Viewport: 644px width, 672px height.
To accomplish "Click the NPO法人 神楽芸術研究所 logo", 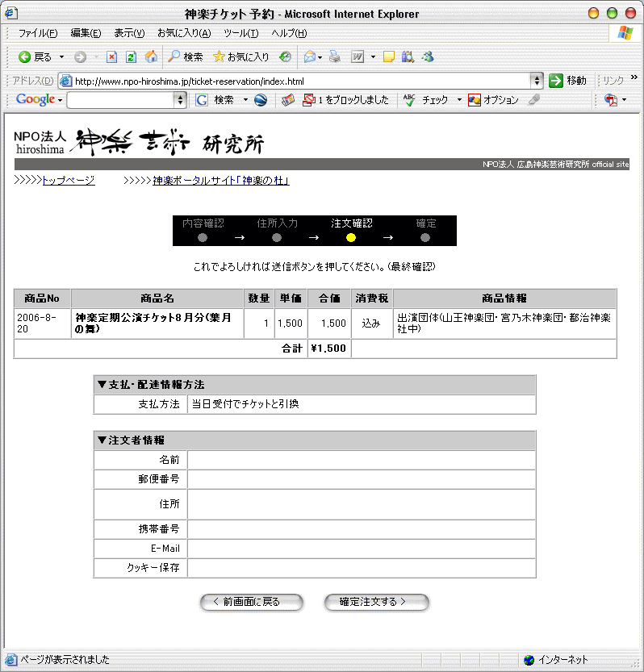I will [x=139, y=142].
